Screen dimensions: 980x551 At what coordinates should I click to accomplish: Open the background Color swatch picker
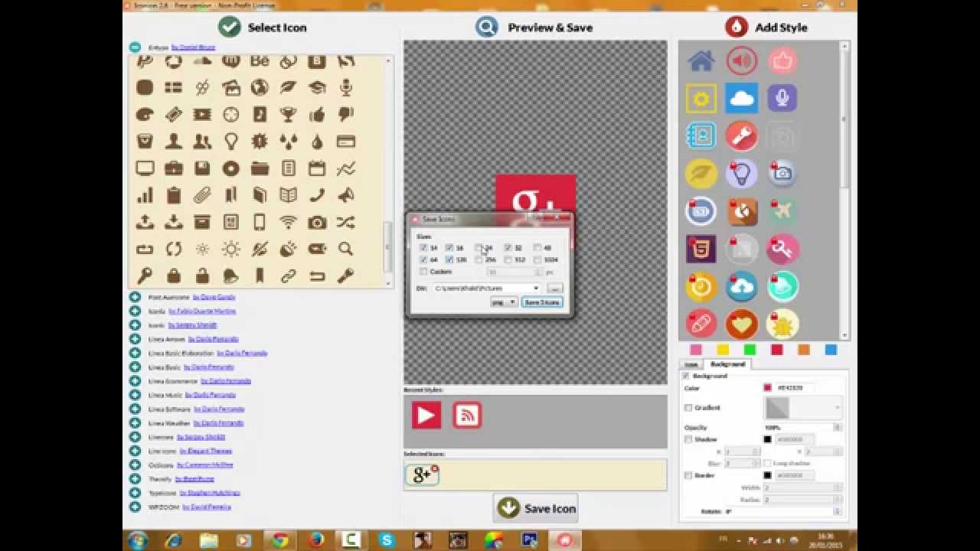[x=767, y=388]
